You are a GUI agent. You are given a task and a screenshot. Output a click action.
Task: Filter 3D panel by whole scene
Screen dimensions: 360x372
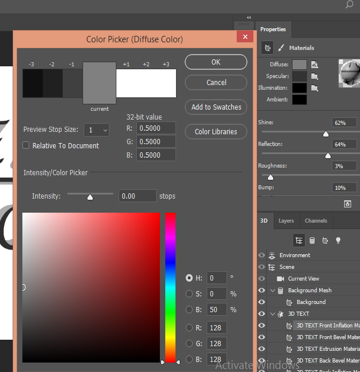pyautogui.click(x=299, y=240)
